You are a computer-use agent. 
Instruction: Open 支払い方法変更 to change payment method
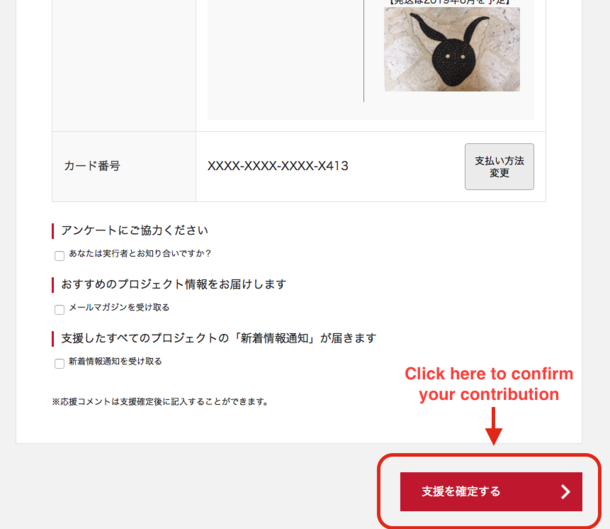[499, 166]
